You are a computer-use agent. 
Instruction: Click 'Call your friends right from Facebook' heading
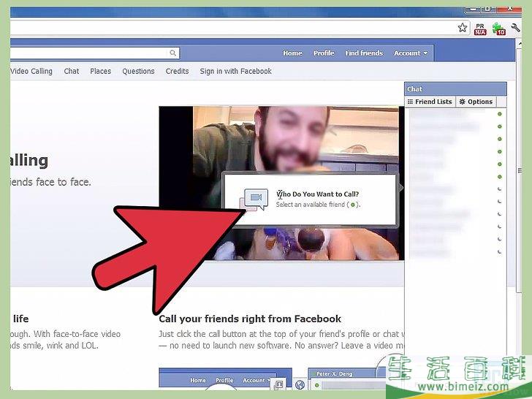pos(250,319)
